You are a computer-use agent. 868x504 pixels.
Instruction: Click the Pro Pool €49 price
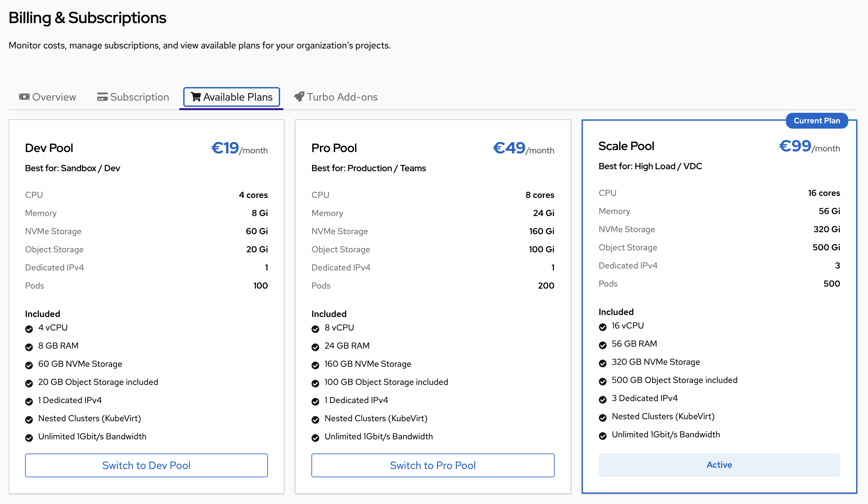coord(509,148)
